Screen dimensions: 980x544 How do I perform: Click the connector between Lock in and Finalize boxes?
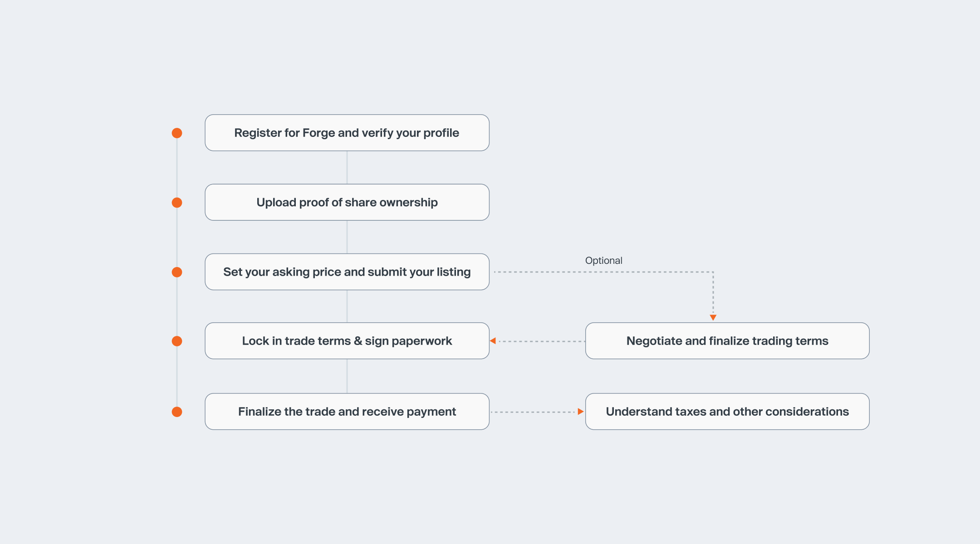pyautogui.click(x=347, y=376)
